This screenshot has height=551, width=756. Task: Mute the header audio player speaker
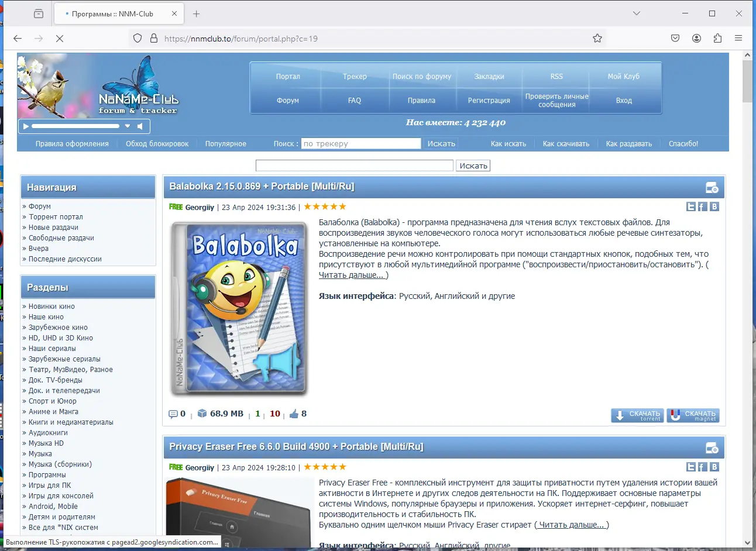140,126
